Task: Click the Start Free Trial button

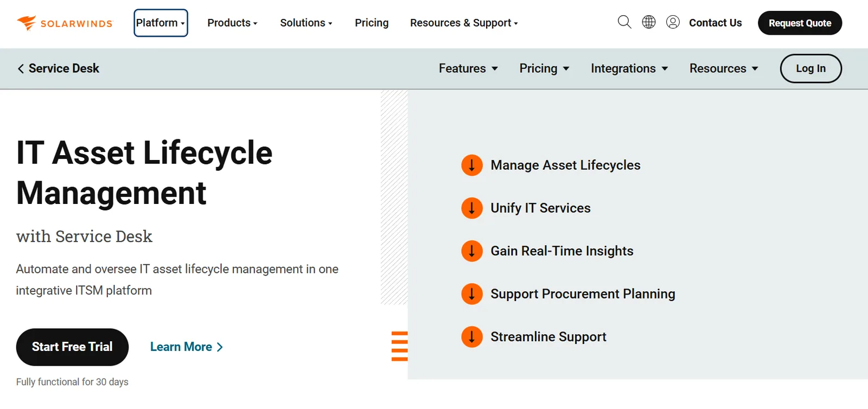Action: pos(72,347)
